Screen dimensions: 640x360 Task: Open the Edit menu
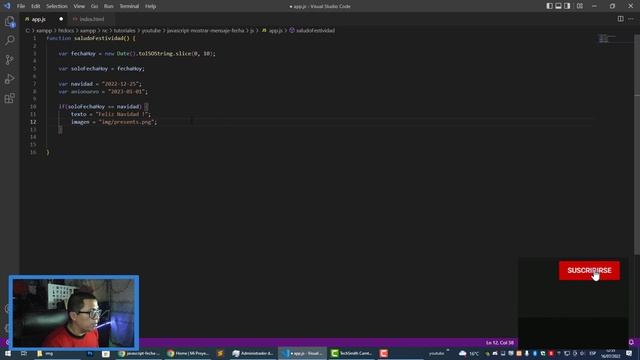[x=36, y=6]
